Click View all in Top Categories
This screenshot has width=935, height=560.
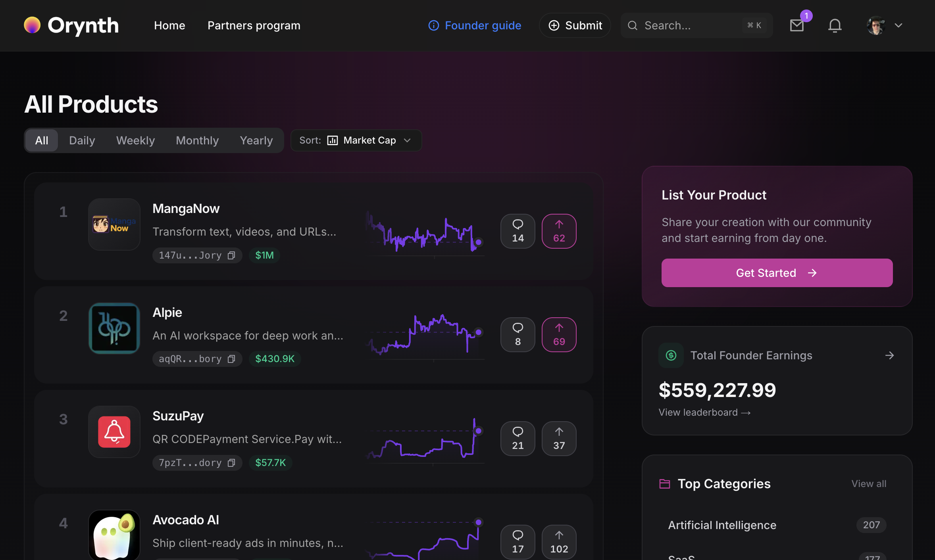[869, 484]
